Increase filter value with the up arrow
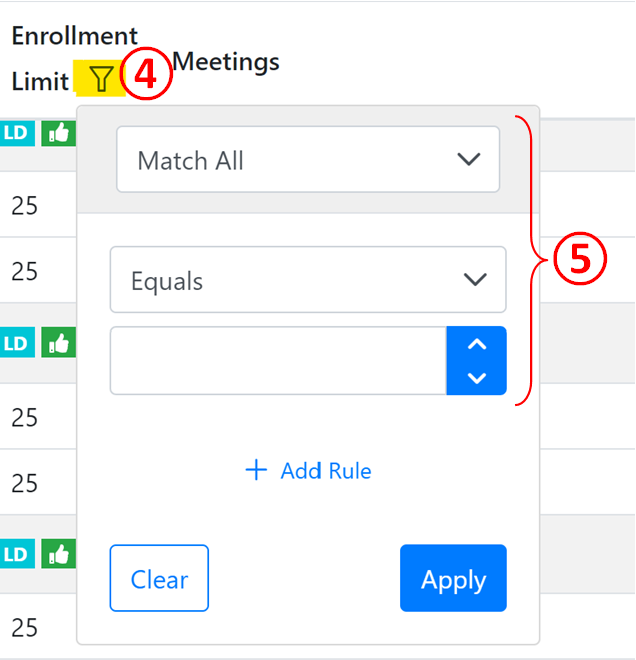 point(477,345)
